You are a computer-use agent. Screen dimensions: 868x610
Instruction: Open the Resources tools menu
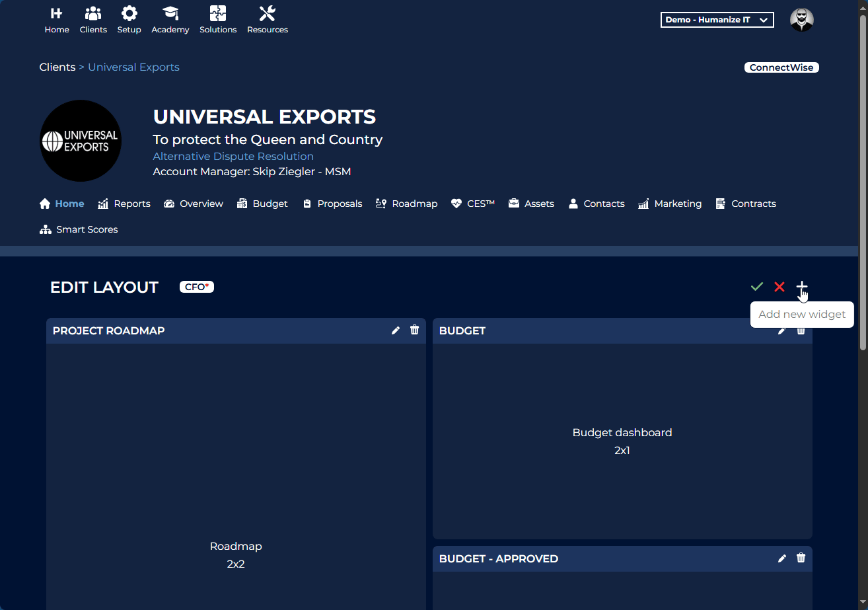click(268, 20)
